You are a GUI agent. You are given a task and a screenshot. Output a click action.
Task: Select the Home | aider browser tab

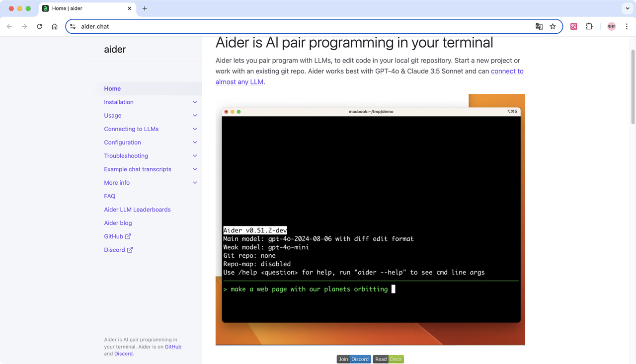[86, 8]
